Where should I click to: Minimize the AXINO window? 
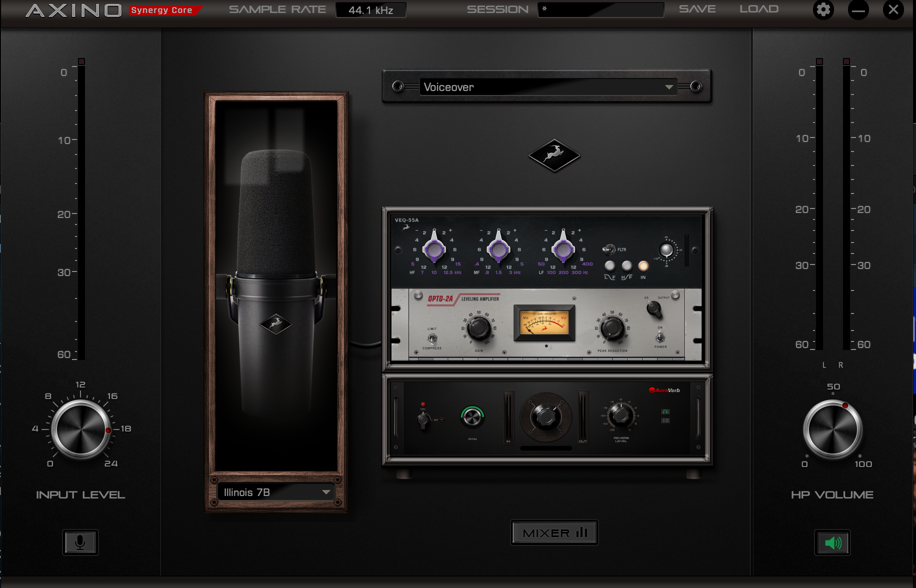858,9
